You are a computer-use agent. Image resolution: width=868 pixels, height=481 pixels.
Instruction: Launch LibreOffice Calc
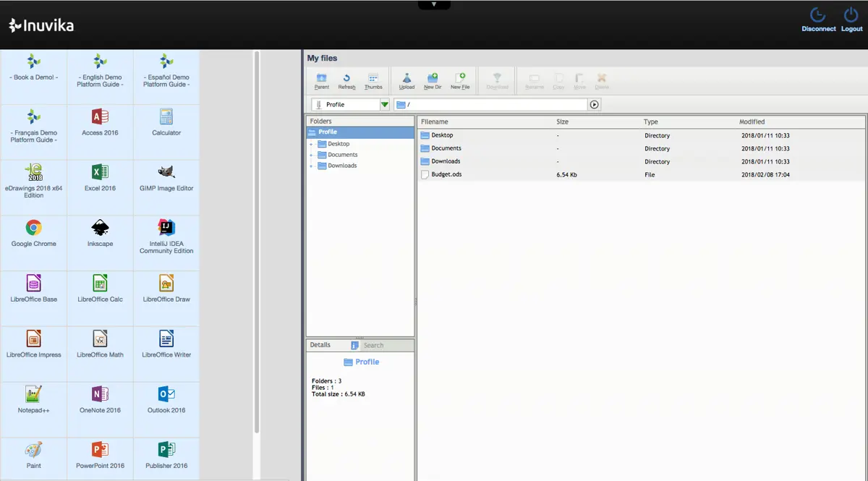(x=100, y=299)
